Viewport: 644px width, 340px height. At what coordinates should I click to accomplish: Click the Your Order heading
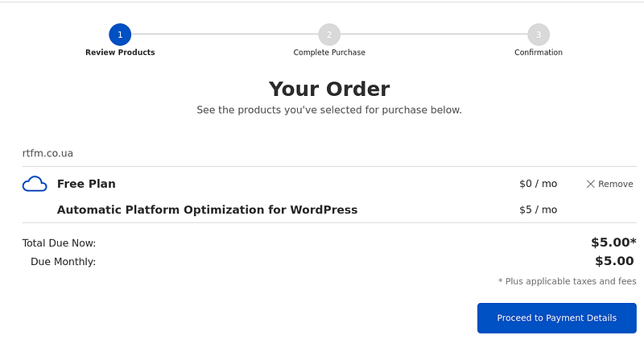tap(329, 89)
